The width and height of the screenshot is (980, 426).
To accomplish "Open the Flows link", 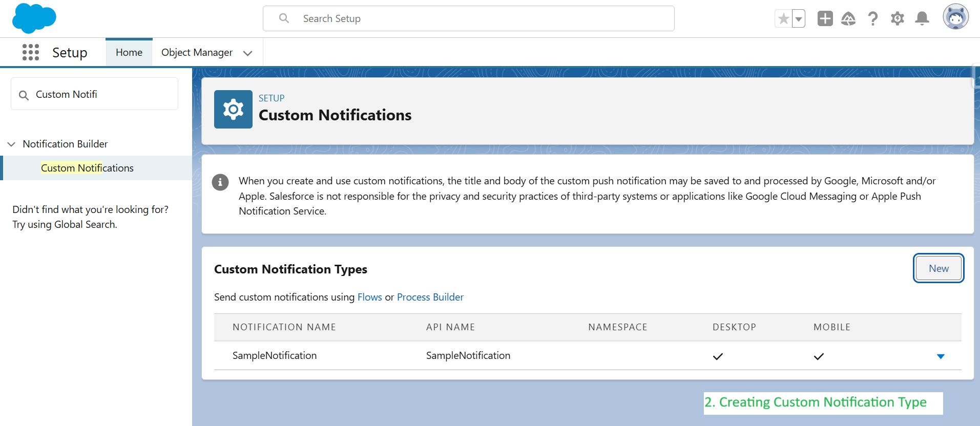I will pos(370,297).
